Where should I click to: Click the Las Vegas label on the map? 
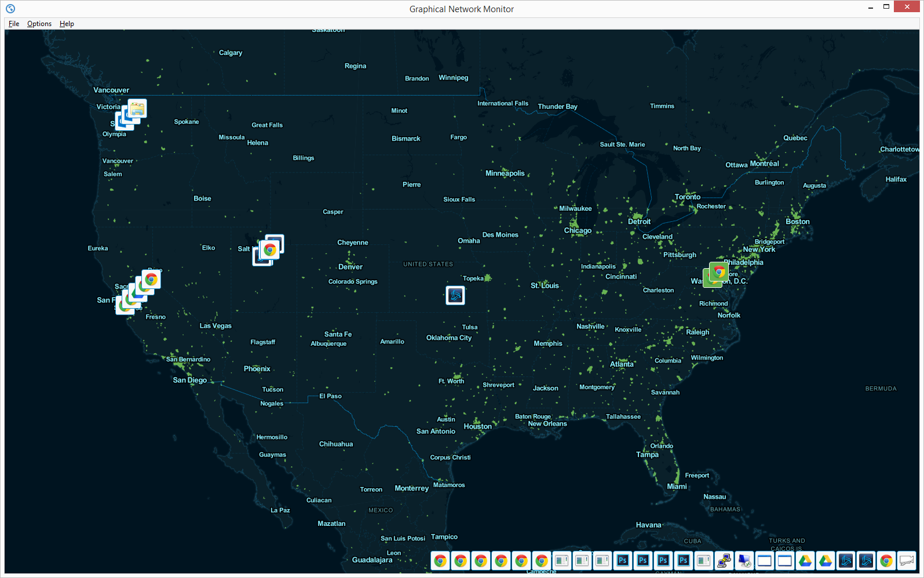coord(216,326)
